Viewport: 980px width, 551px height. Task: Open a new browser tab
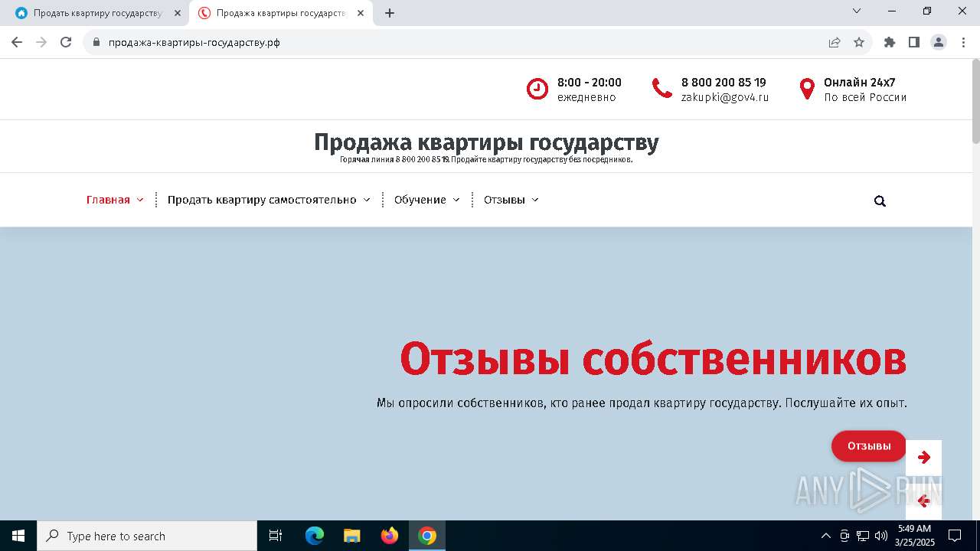[390, 13]
